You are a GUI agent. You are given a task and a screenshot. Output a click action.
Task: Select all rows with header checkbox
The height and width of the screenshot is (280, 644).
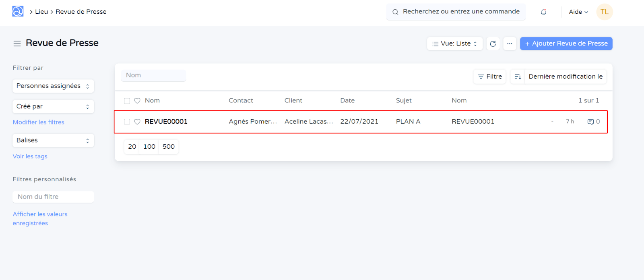[127, 101]
